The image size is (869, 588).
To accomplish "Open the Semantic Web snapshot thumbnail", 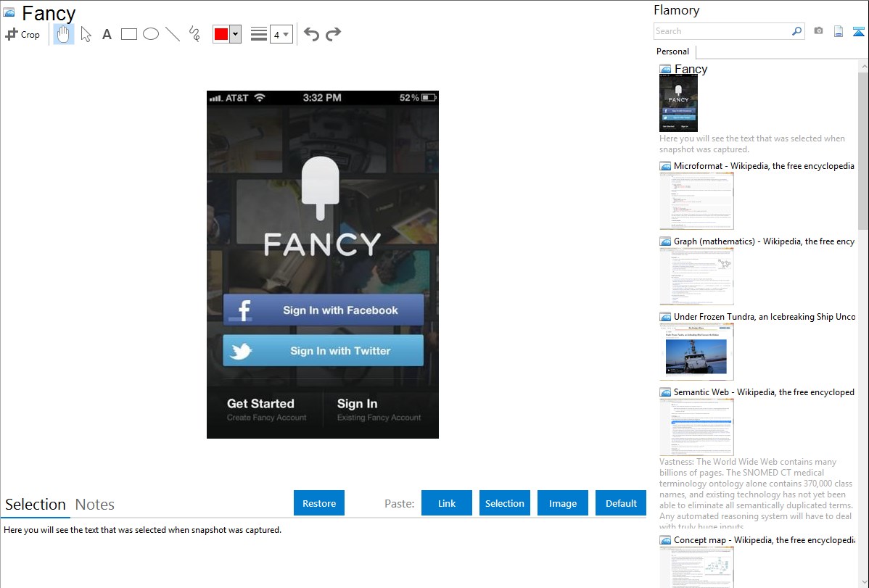I will point(696,427).
